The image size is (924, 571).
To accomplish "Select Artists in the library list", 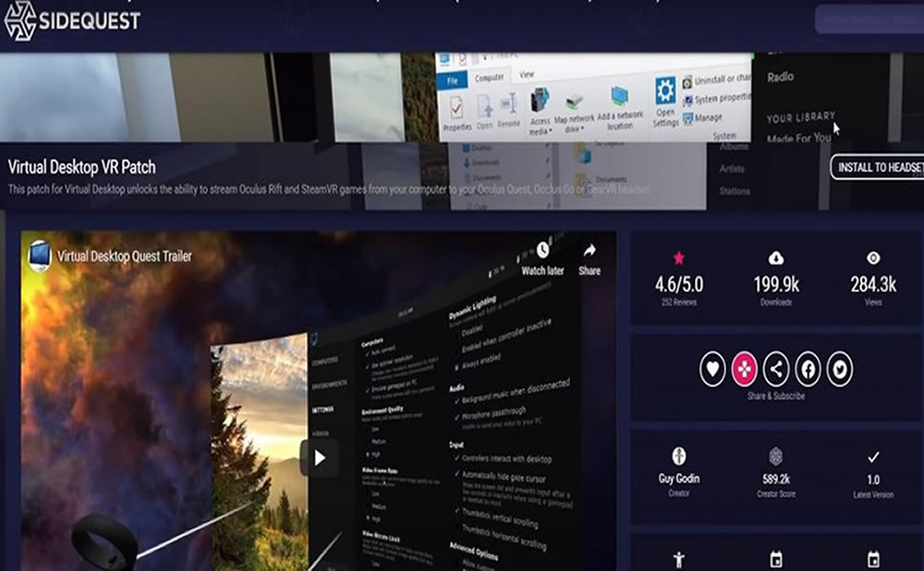I will (732, 169).
